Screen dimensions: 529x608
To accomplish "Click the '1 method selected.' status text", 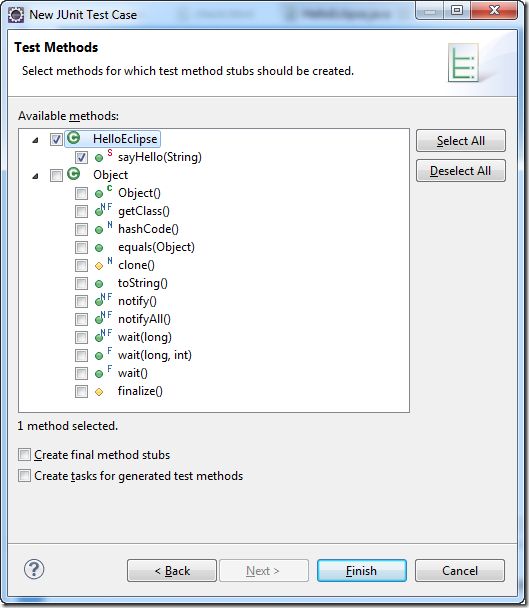I will pyautogui.click(x=67, y=426).
